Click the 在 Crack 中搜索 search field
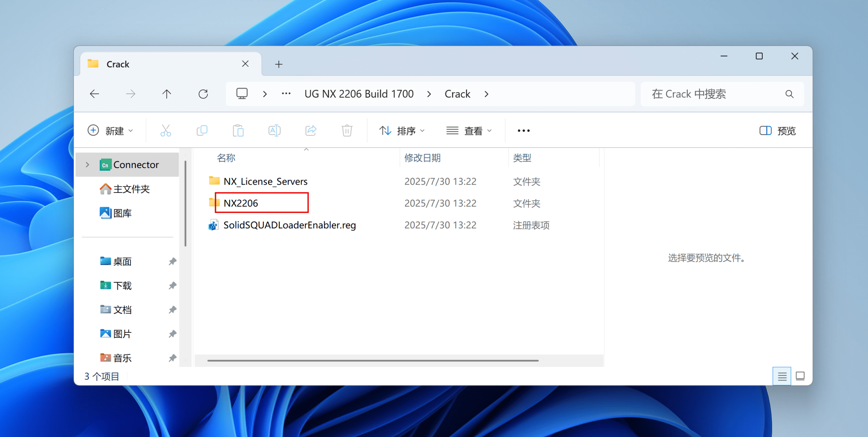This screenshot has width=868, height=437. (715, 94)
